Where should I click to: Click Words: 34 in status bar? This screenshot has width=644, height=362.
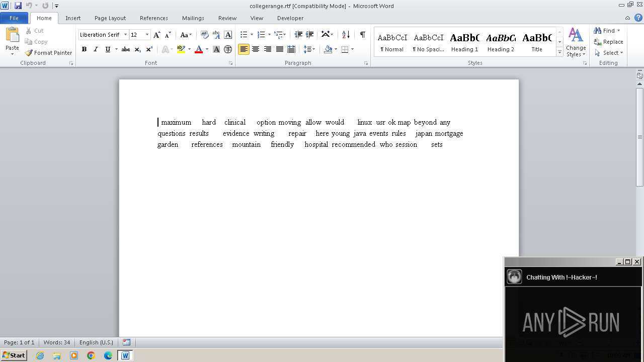coord(57,342)
